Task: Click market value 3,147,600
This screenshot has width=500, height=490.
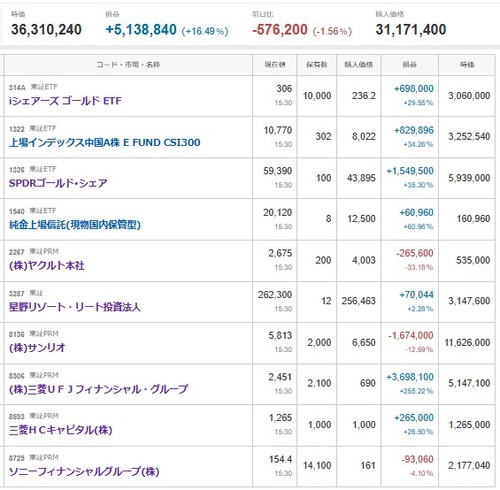Action: pyautogui.click(x=469, y=301)
